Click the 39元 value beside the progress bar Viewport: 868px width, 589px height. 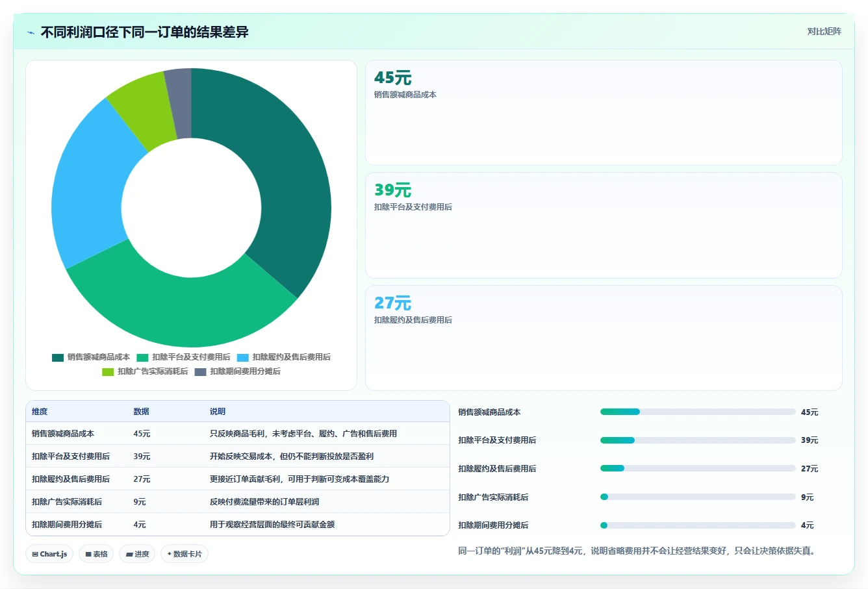[810, 440]
